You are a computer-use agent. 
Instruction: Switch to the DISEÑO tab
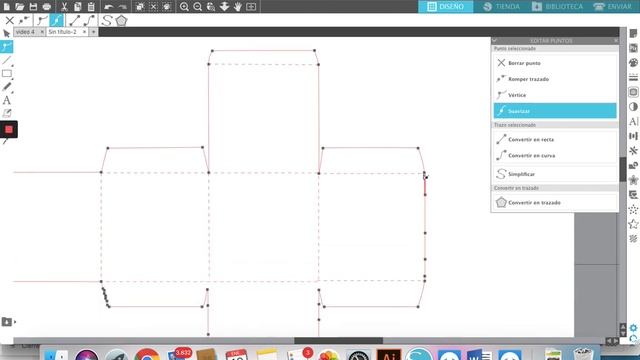(446, 7)
